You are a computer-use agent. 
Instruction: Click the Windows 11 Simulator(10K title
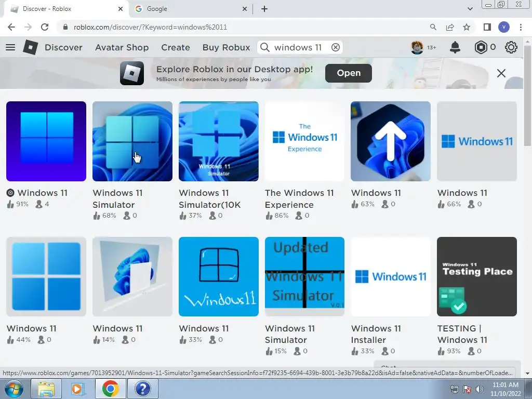(210, 199)
